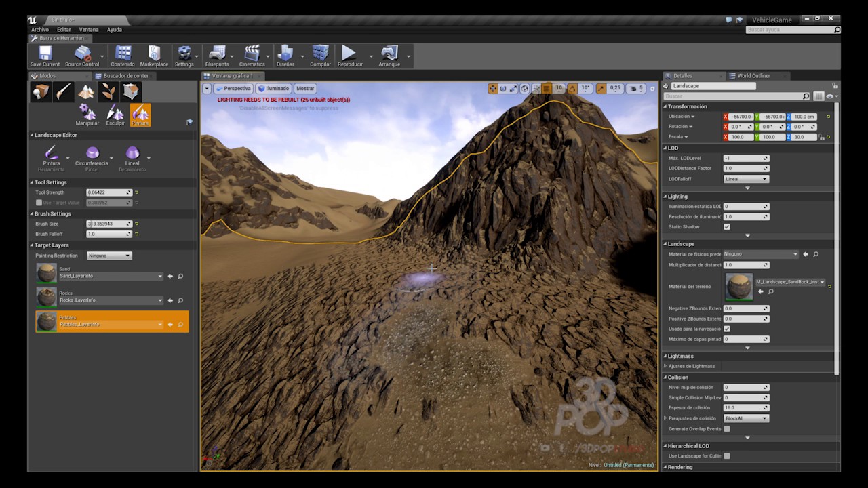The width and height of the screenshot is (868, 488).
Task: Select the Rocks target layer
Action: pyautogui.click(x=112, y=297)
